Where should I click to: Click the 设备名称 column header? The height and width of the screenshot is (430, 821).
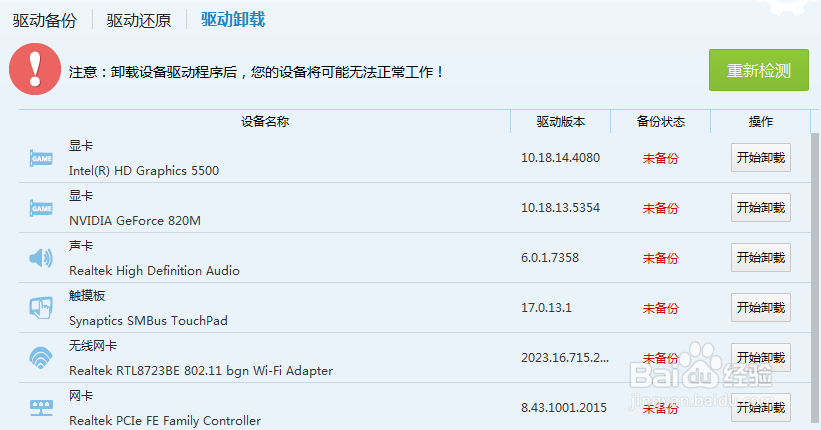(265, 122)
